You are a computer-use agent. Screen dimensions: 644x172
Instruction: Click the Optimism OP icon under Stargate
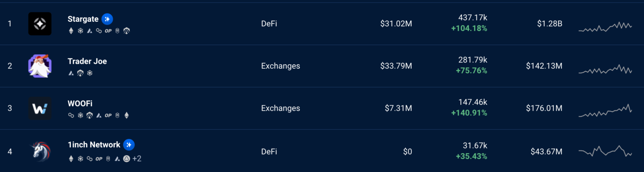tap(108, 31)
